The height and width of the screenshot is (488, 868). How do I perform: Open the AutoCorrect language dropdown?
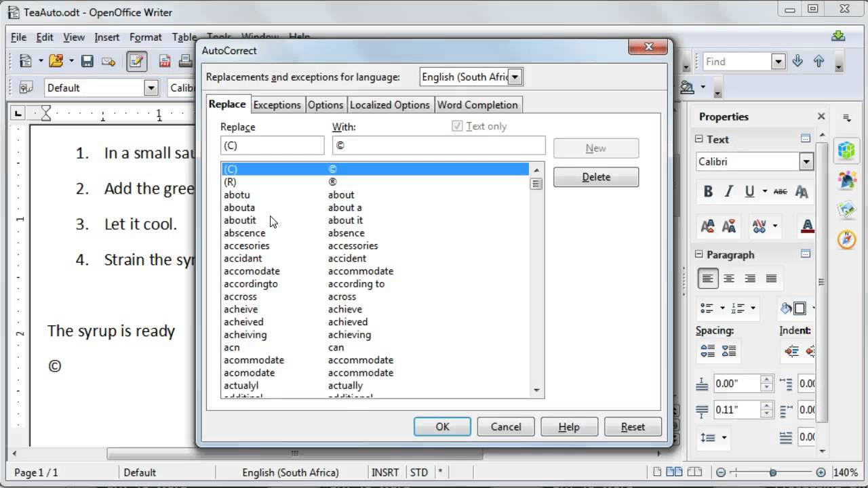(x=515, y=77)
